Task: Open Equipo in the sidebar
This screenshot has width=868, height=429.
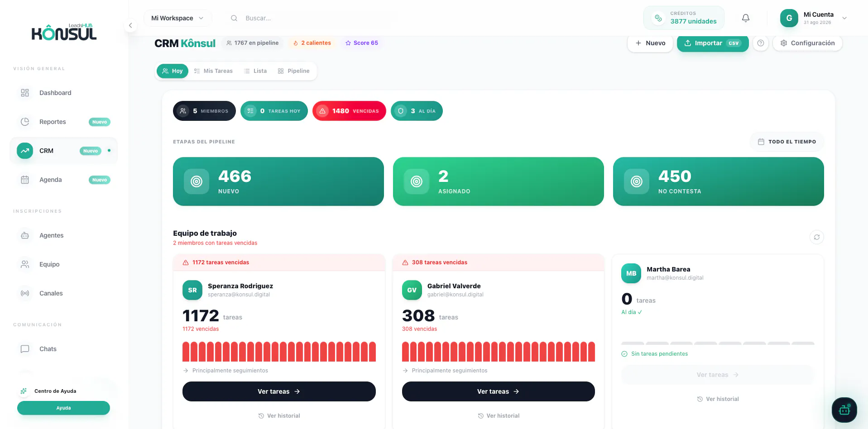Action: point(64,264)
